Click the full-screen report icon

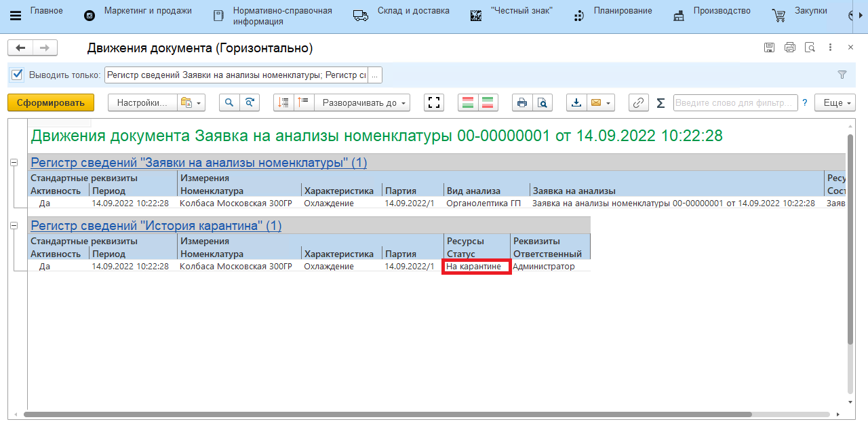434,102
